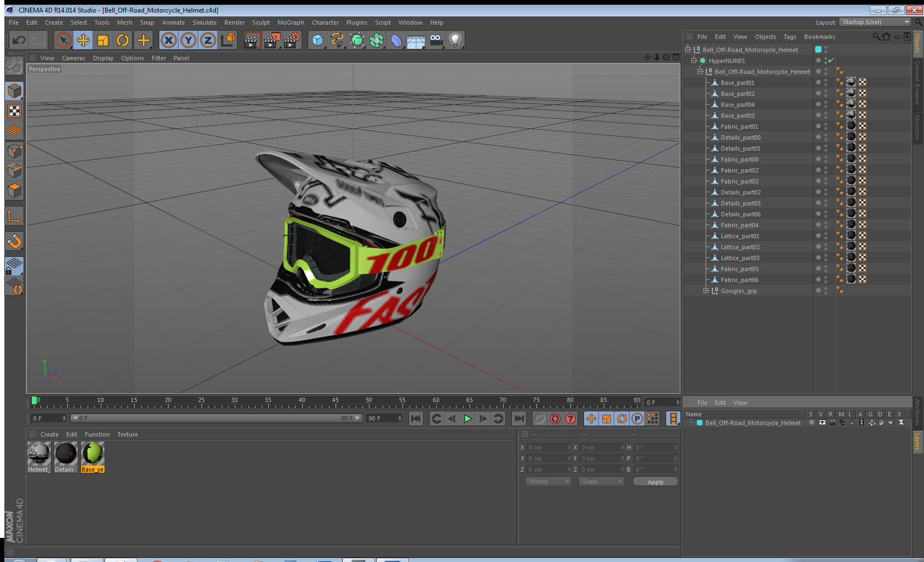This screenshot has height=562, width=924.
Task: Toggle X axis lock
Action: (169, 40)
